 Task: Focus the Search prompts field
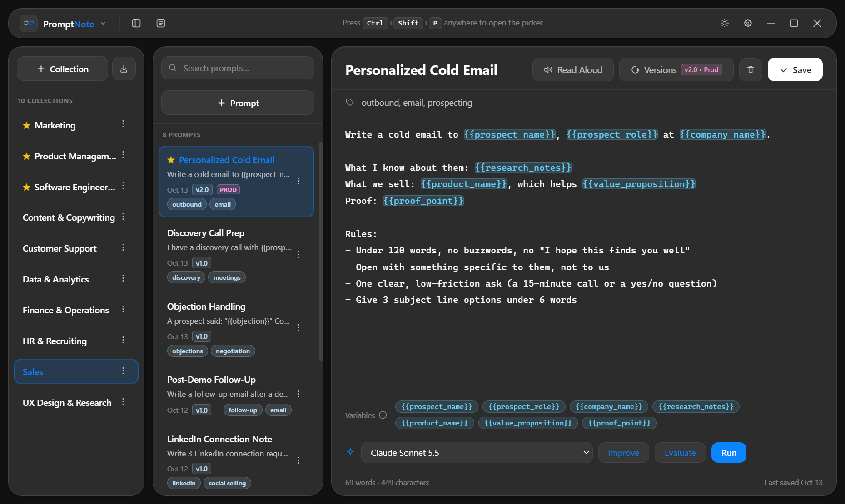tap(238, 68)
